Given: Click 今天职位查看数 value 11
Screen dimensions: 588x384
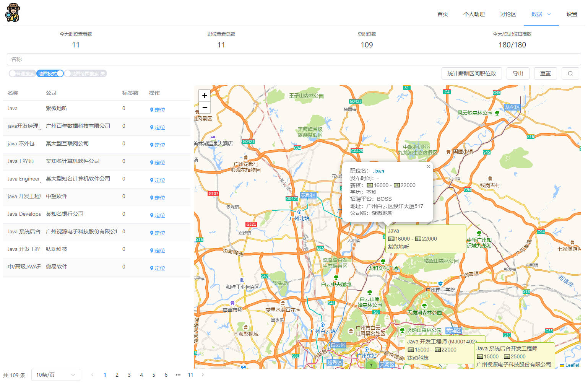Looking at the screenshot, I should coord(76,45).
